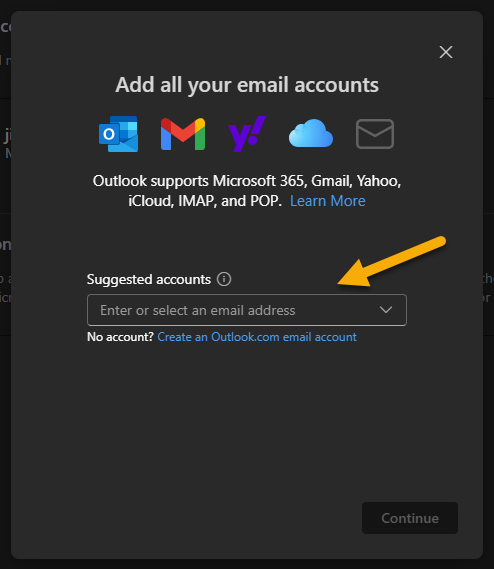Close the Add accounts dialog
The width and height of the screenshot is (494, 569).
tap(446, 52)
